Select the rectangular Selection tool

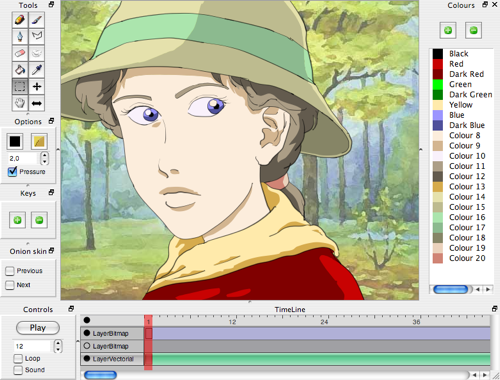(x=20, y=87)
